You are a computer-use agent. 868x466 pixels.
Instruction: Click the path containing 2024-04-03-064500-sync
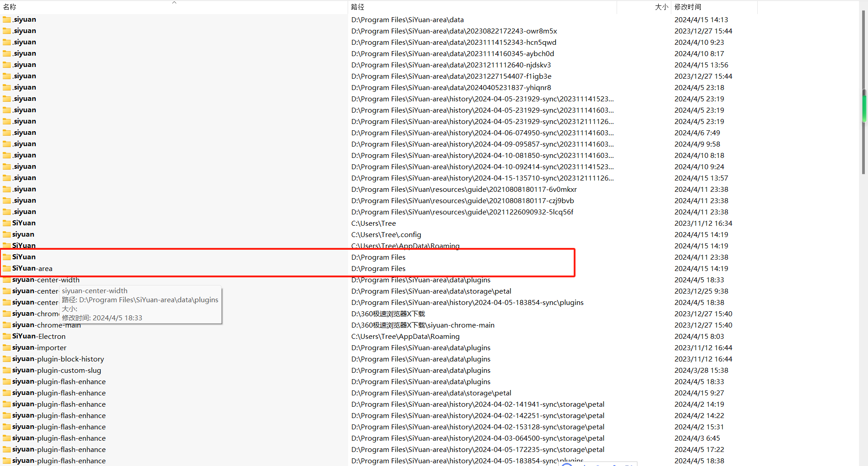point(478,438)
